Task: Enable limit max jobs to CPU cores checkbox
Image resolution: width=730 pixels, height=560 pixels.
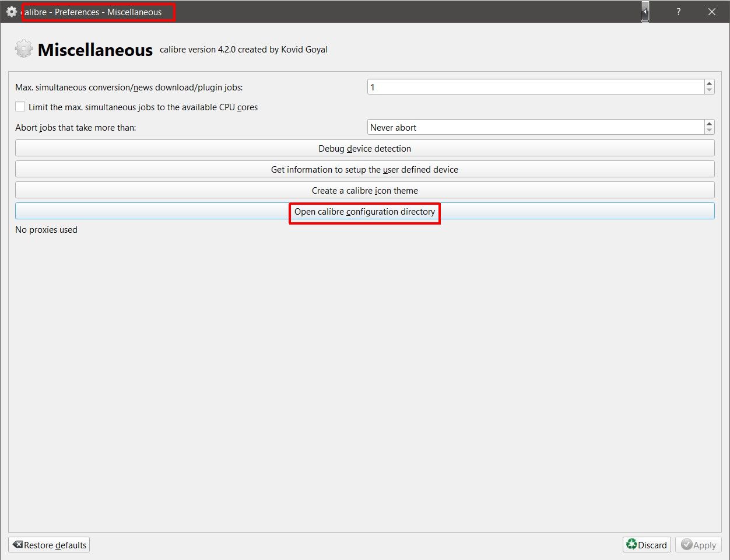Action: (20, 107)
